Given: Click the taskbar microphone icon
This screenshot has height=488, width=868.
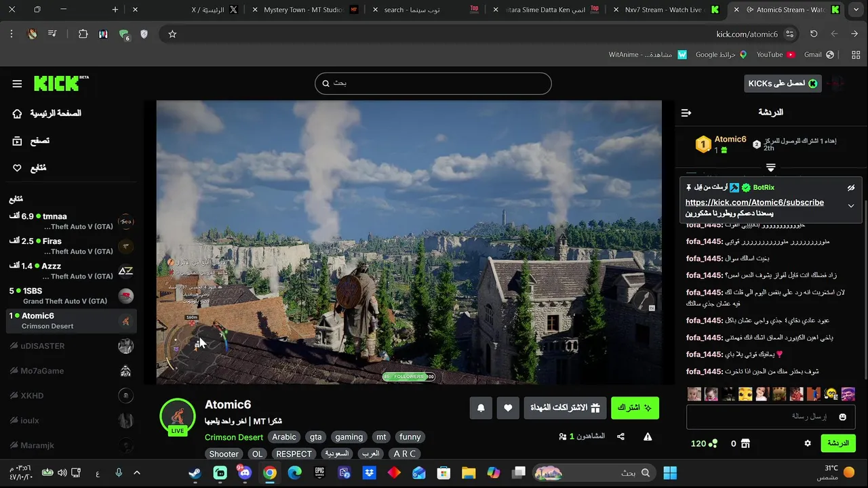Looking at the screenshot, I should (x=119, y=473).
